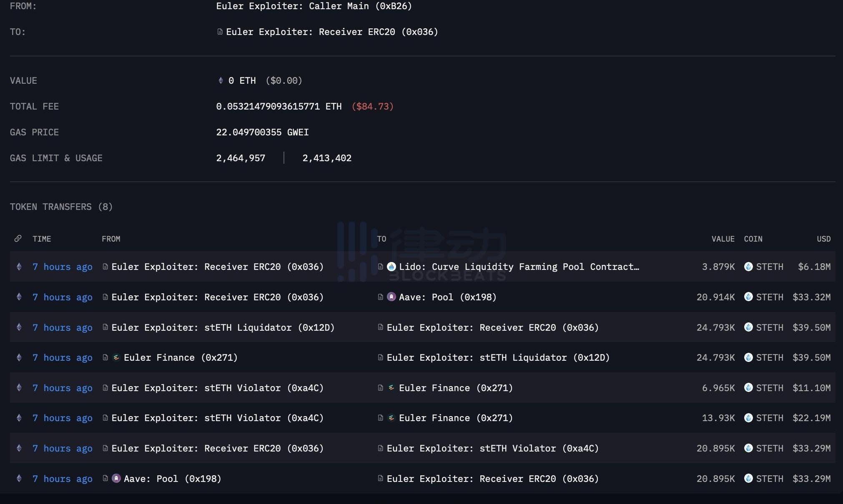The height and width of the screenshot is (504, 843).
Task: Click Ethereum icon in the $6.18M transfer row
Action: pos(19,267)
